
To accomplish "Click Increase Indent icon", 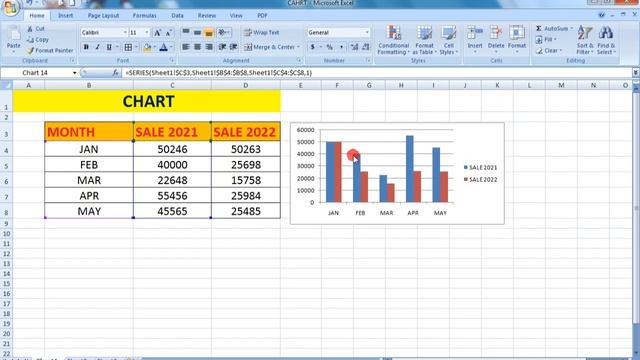I will click(x=233, y=47).
